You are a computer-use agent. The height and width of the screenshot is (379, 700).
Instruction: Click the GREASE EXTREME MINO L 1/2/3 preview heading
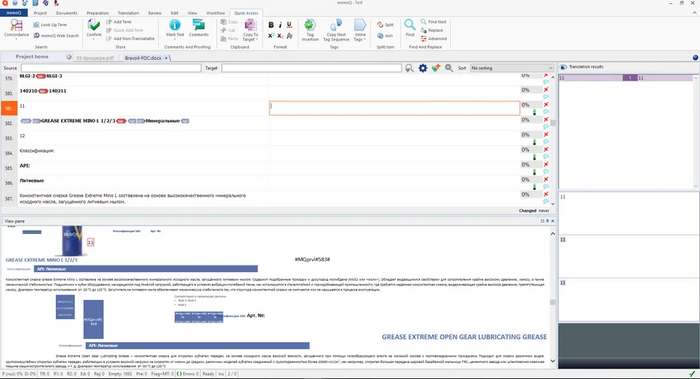point(41,260)
